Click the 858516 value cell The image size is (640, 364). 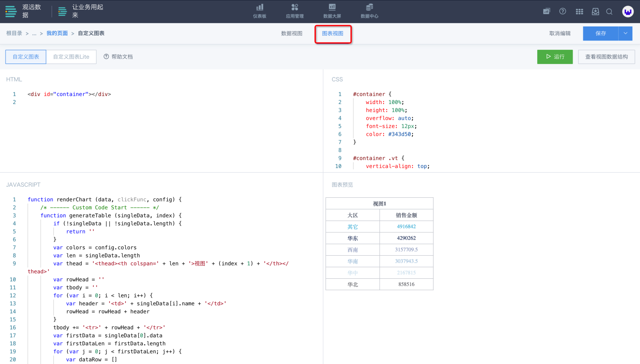(x=406, y=284)
